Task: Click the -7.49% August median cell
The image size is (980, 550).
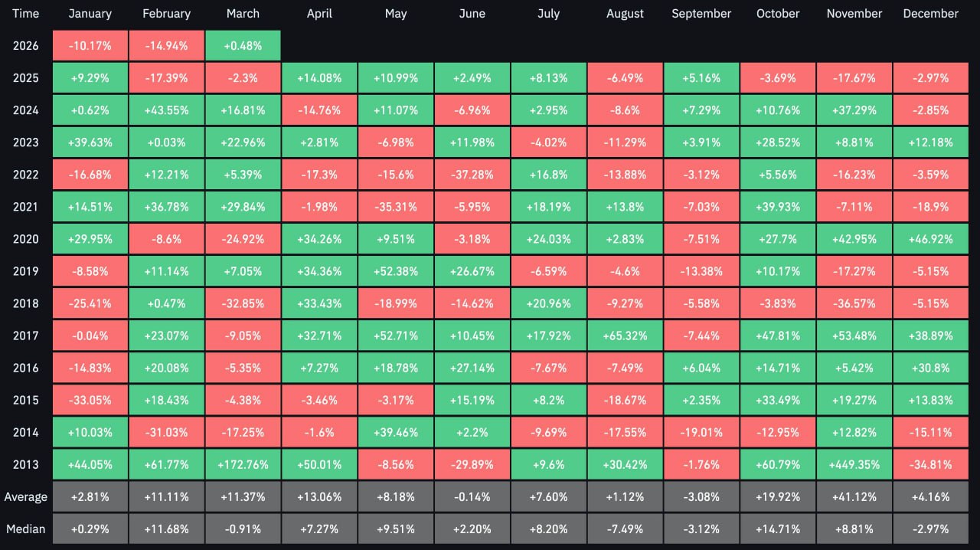Action: pos(625,529)
